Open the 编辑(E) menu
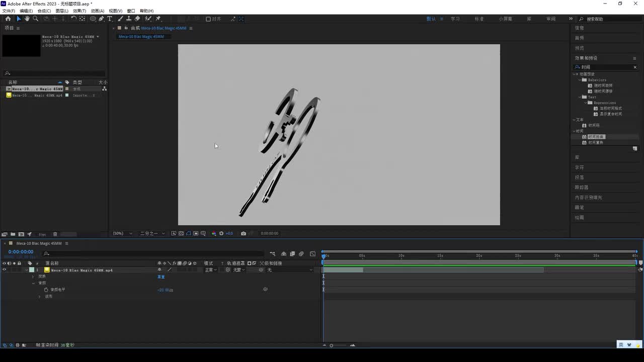 [26, 11]
